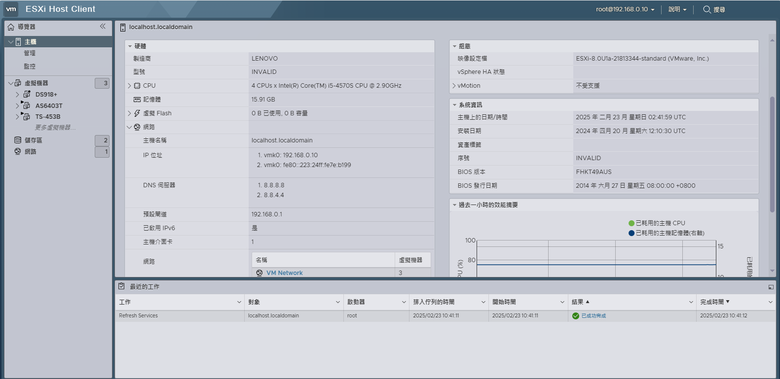Click the completed successfully result link

[593, 316]
